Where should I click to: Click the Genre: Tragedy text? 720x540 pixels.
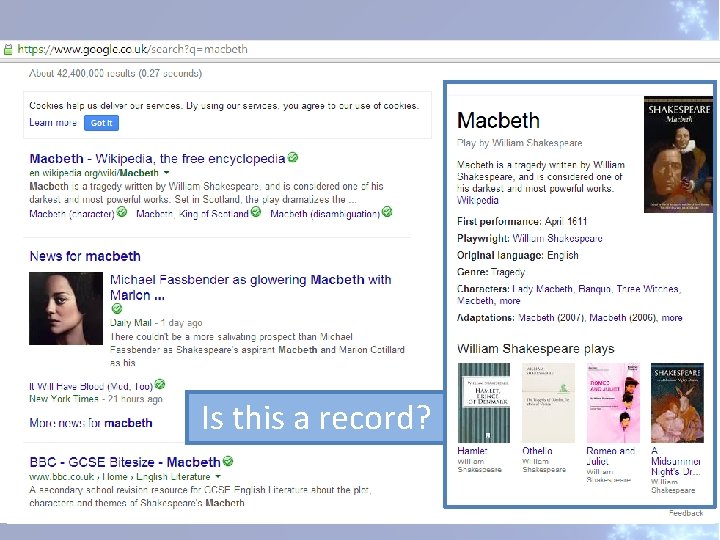[491, 272]
